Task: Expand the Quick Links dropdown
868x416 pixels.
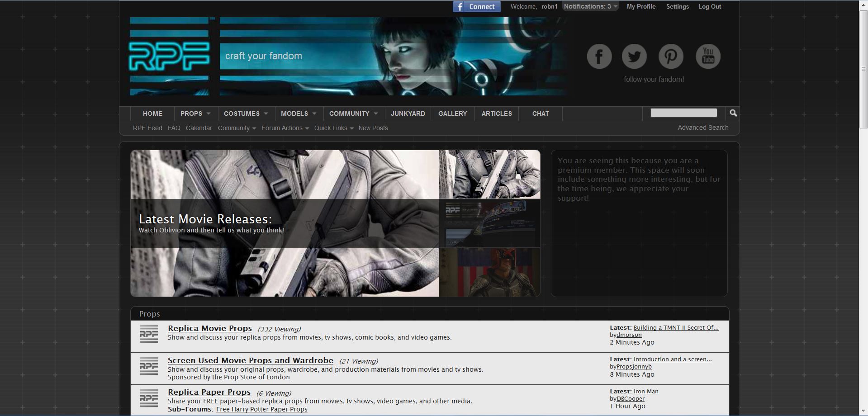Action: (x=334, y=128)
